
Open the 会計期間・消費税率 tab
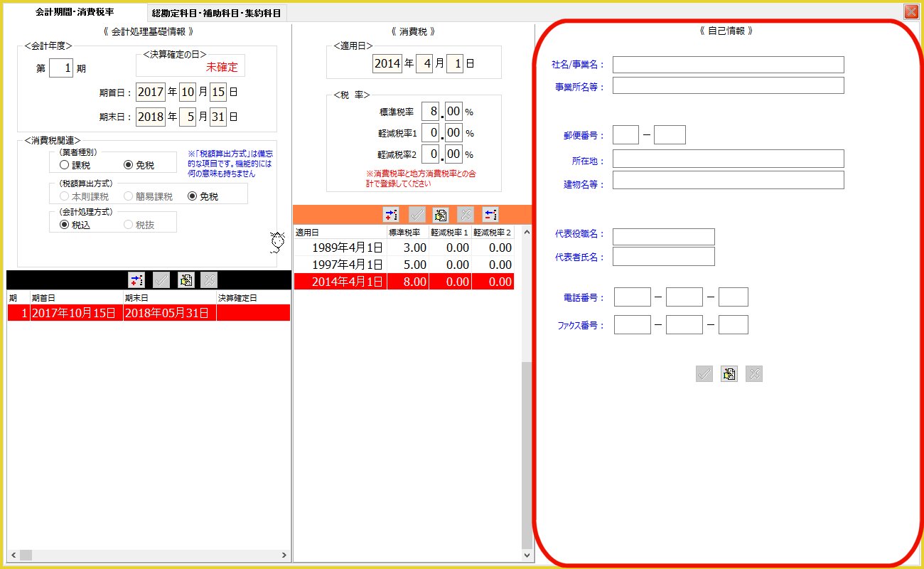75,12
